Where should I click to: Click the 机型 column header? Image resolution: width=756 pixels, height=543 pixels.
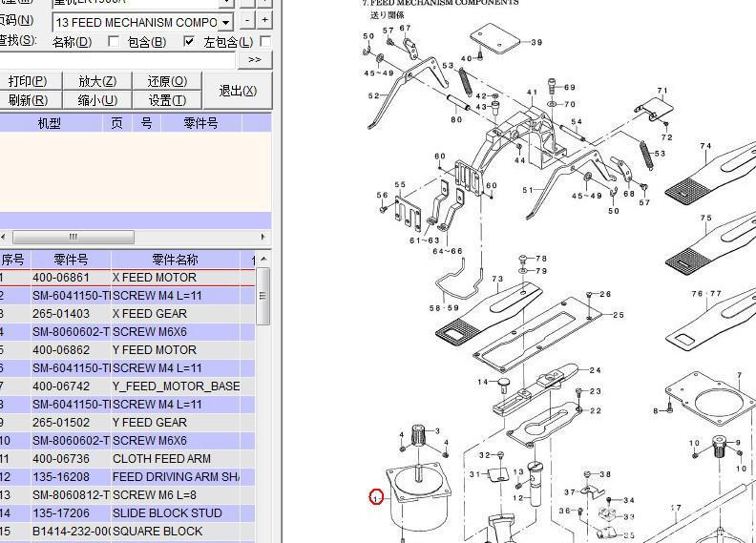coord(49,123)
